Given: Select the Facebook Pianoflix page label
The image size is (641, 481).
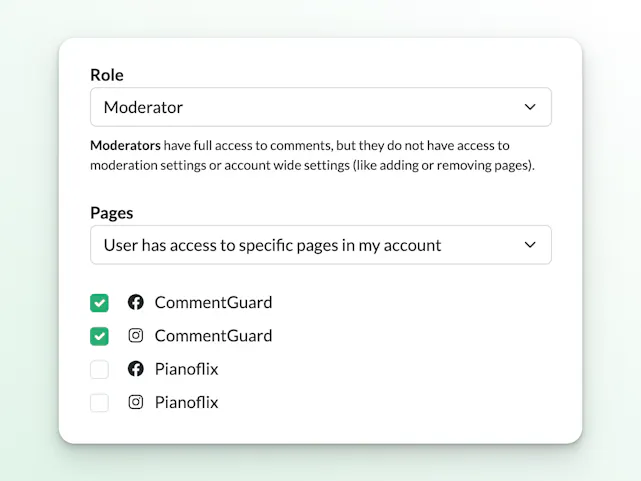Looking at the screenshot, I should [186, 369].
